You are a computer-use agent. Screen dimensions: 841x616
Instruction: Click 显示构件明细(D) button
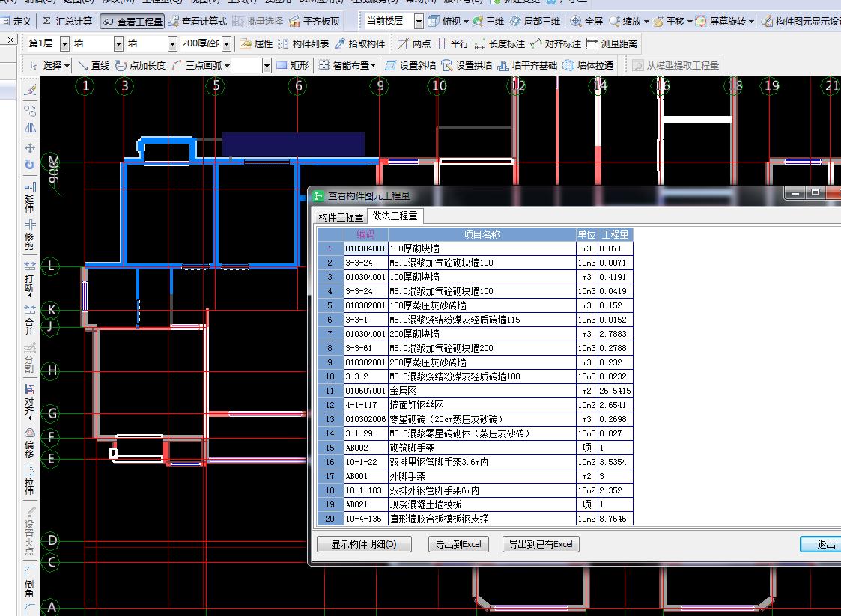(x=364, y=544)
